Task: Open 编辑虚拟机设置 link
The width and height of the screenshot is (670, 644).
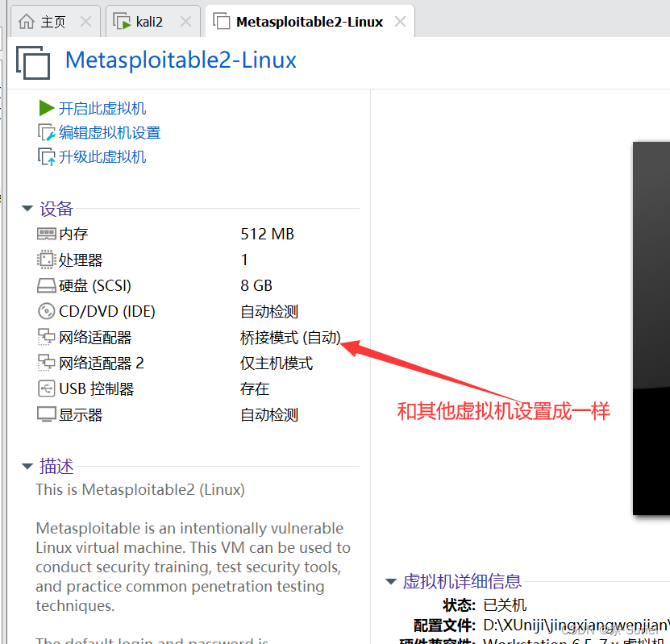Action: point(110,133)
